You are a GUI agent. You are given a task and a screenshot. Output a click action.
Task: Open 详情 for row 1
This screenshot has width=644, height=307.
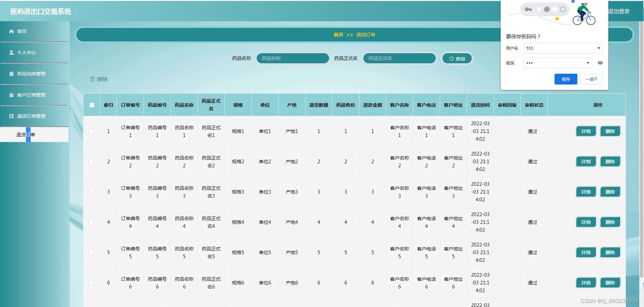tap(586, 131)
